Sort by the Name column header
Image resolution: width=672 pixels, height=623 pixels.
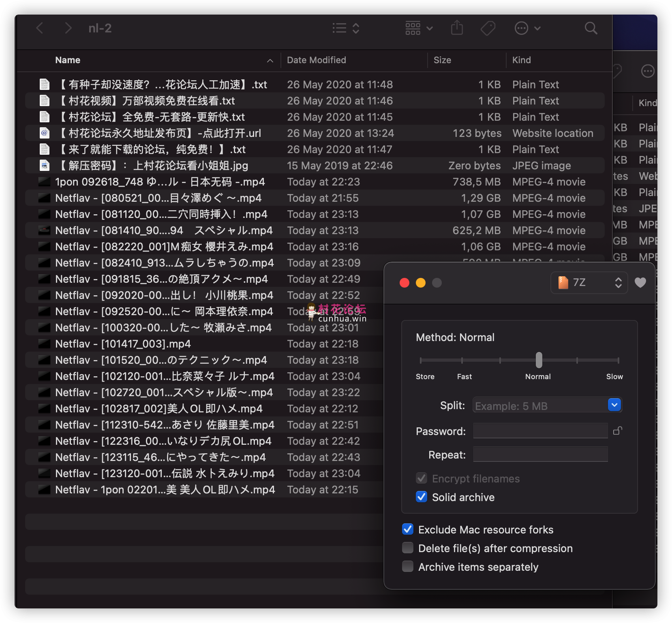click(68, 60)
